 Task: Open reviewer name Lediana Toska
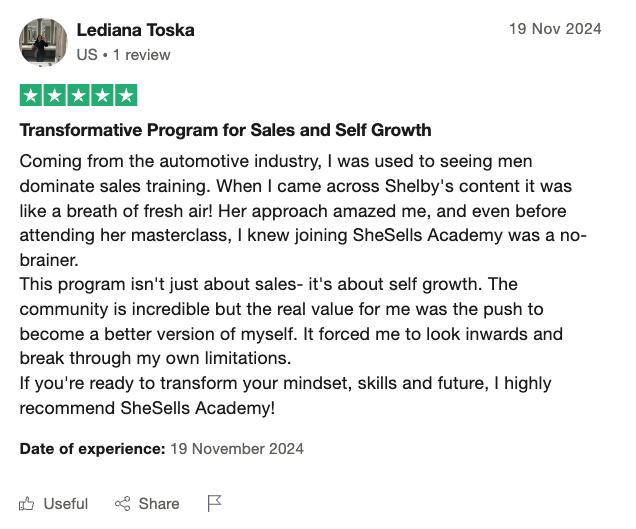click(x=135, y=30)
